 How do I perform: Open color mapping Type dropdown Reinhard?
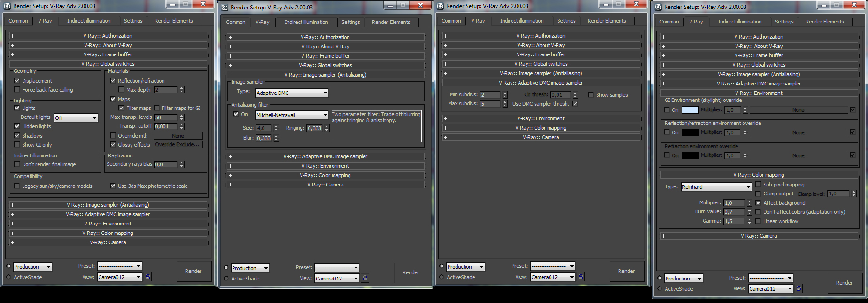point(716,187)
